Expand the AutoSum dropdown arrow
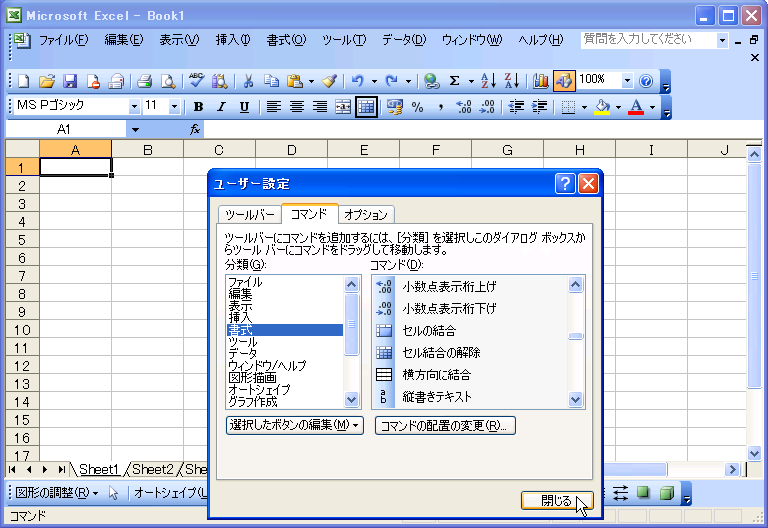 tap(471, 81)
